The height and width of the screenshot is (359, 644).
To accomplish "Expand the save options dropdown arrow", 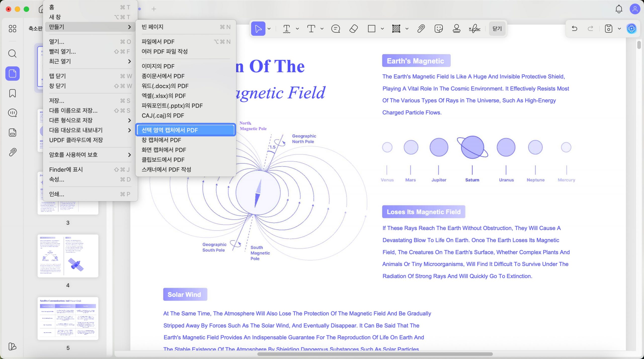I will [x=619, y=29].
